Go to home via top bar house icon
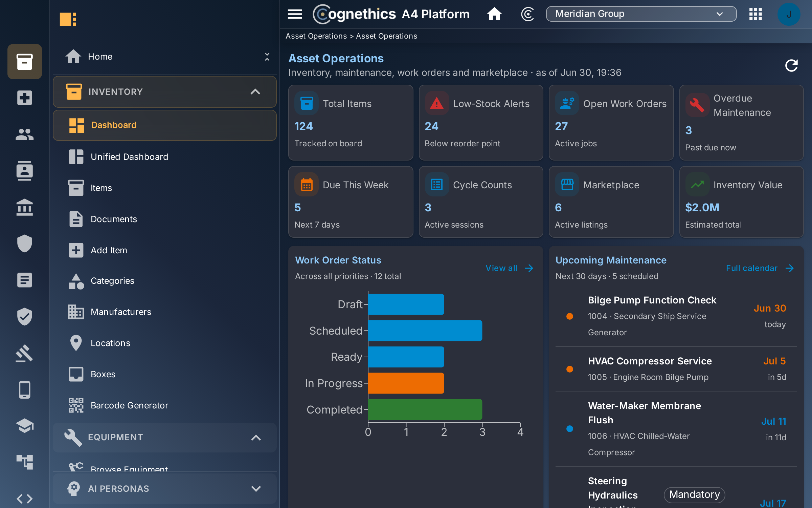The height and width of the screenshot is (508, 812). click(x=494, y=14)
